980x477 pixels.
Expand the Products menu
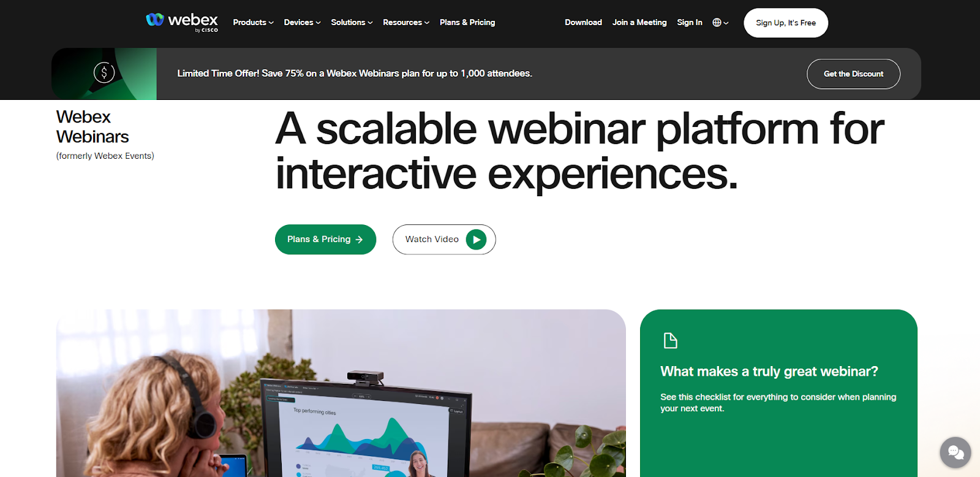click(253, 23)
